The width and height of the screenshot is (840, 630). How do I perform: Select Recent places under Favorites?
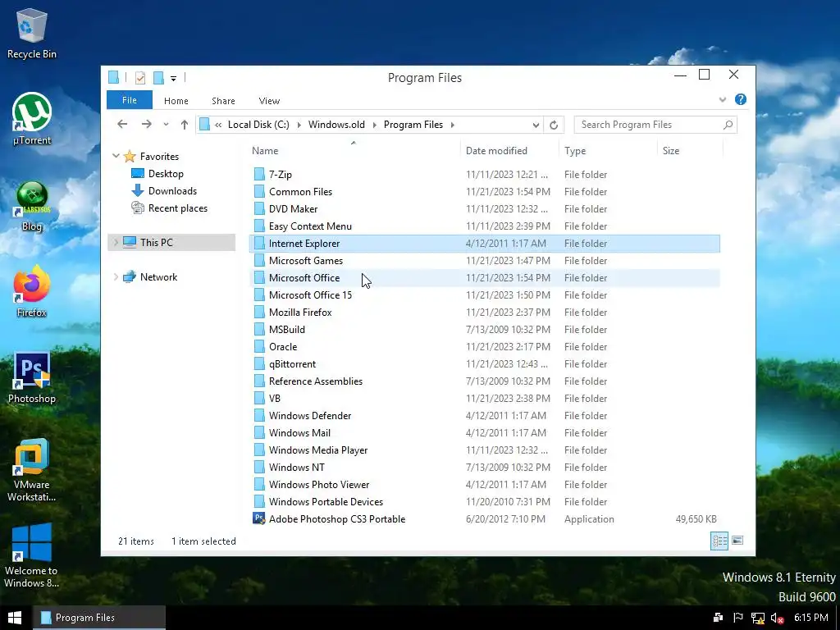pos(177,208)
